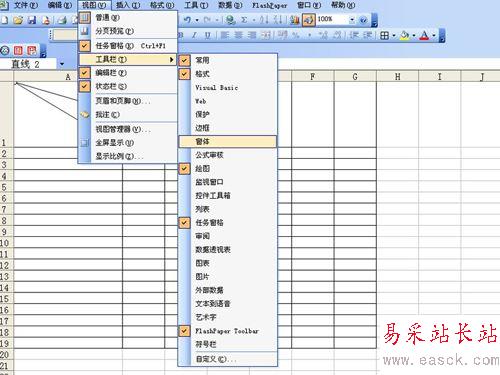Open the FlashPaper menu
500x375 pixels.
pyautogui.click(x=270, y=5)
